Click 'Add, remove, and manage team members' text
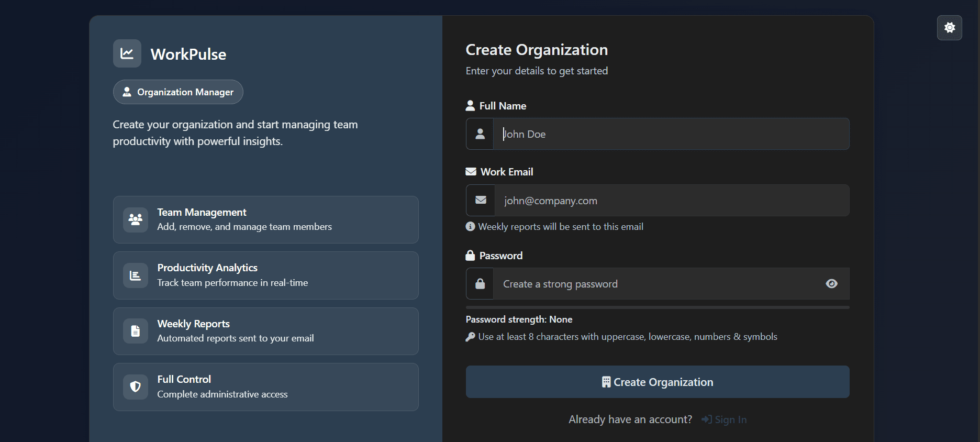This screenshot has height=442, width=980. [x=244, y=227]
